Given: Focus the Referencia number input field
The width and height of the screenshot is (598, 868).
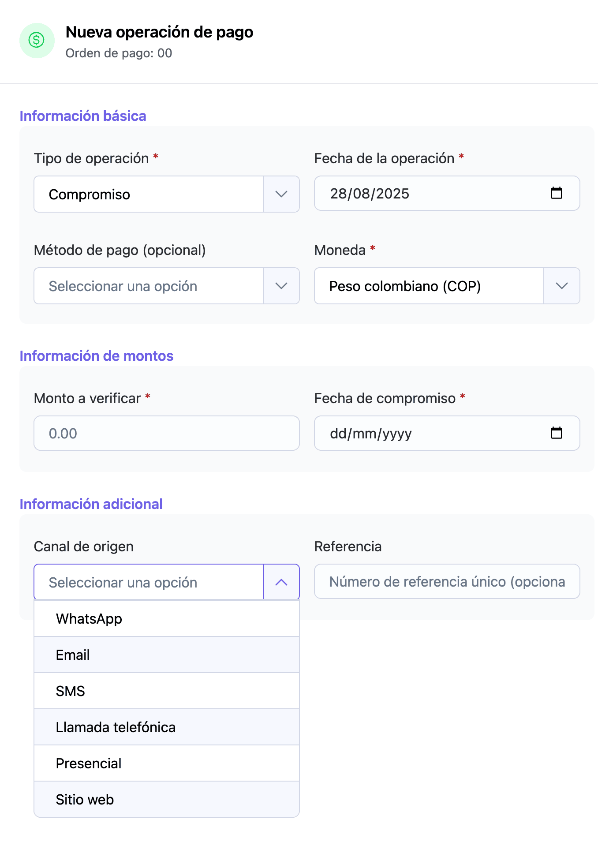Looking at the screenshot, I should pyautogui.click(x=447, y=582).
